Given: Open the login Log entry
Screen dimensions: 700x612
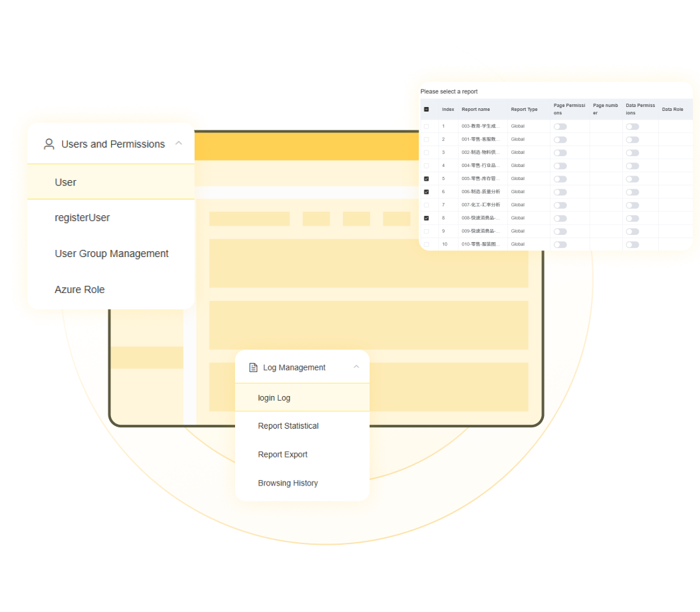Looking at the screenshot, I should coord(274,398).
